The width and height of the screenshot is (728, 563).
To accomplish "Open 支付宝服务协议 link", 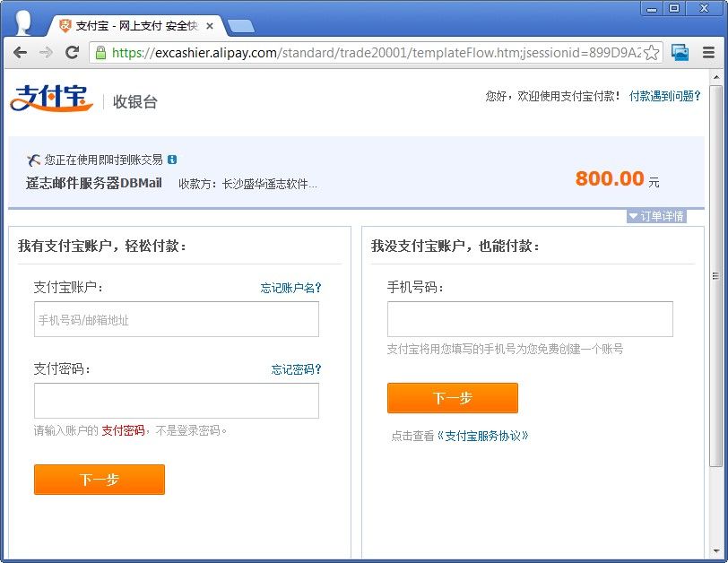I will (x=483, y=436).
